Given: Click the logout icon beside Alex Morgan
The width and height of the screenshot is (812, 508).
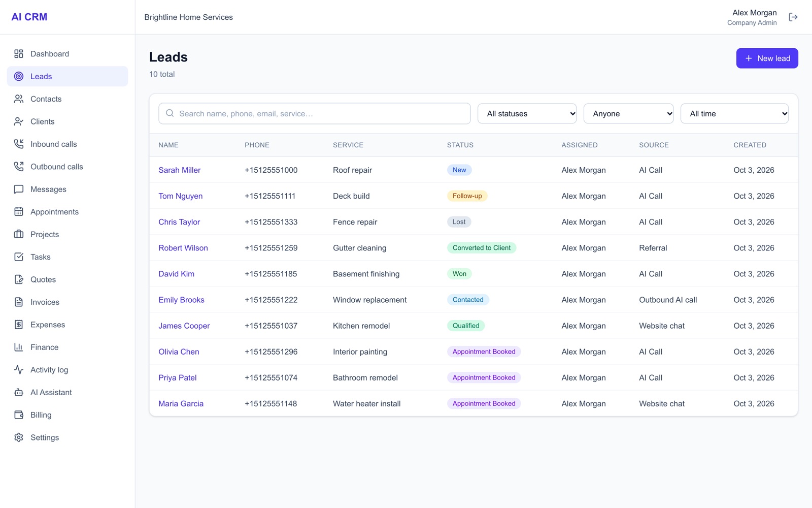Looking at the screenshot, I should tap(793, 17).
